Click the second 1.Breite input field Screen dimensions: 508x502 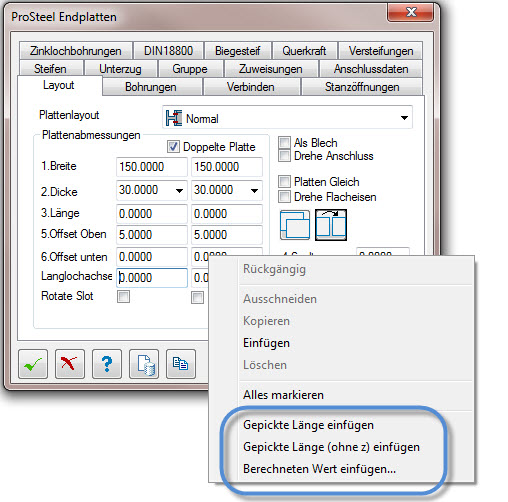(227, 167)
